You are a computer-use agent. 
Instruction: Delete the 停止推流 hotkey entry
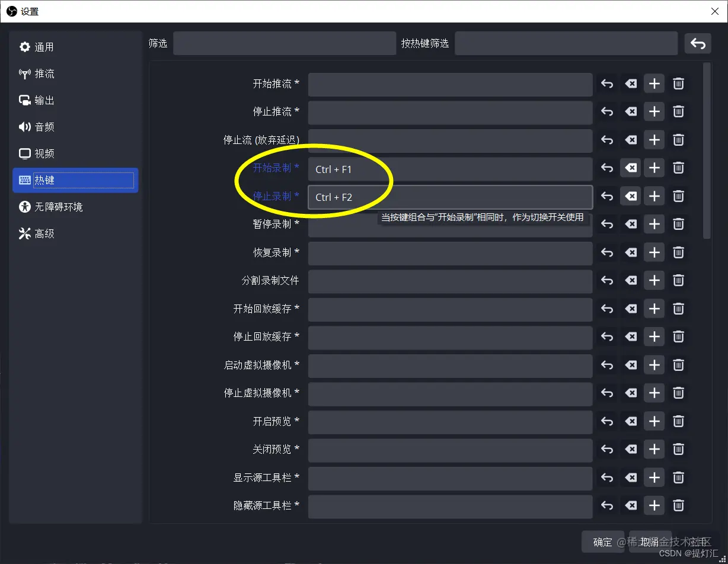(679, 112)
